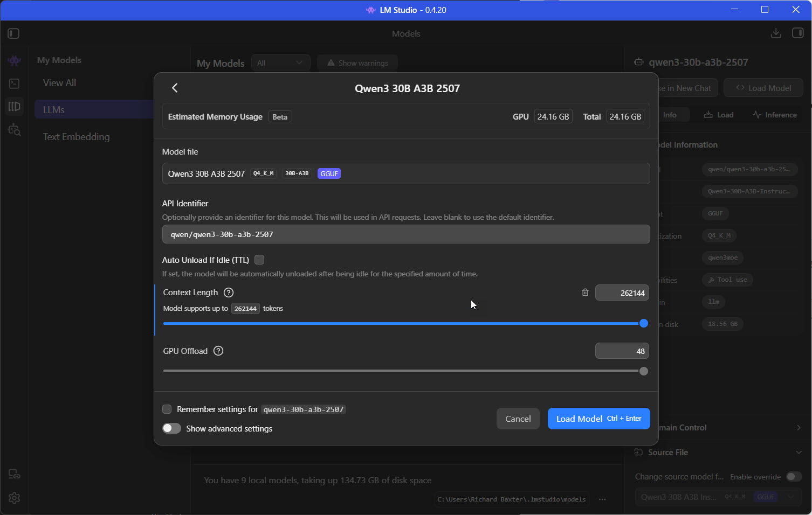Screen dimensions: 812x515
Task: Enable Auto Unload If Idle checkbox
Action: click(259, 260)
